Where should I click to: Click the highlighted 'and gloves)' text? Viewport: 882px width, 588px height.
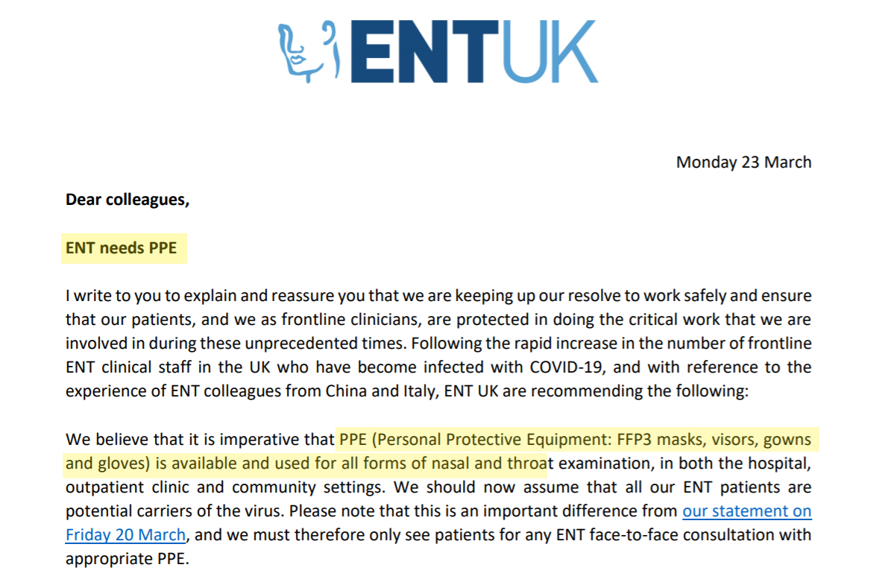(x=108, y=464)
